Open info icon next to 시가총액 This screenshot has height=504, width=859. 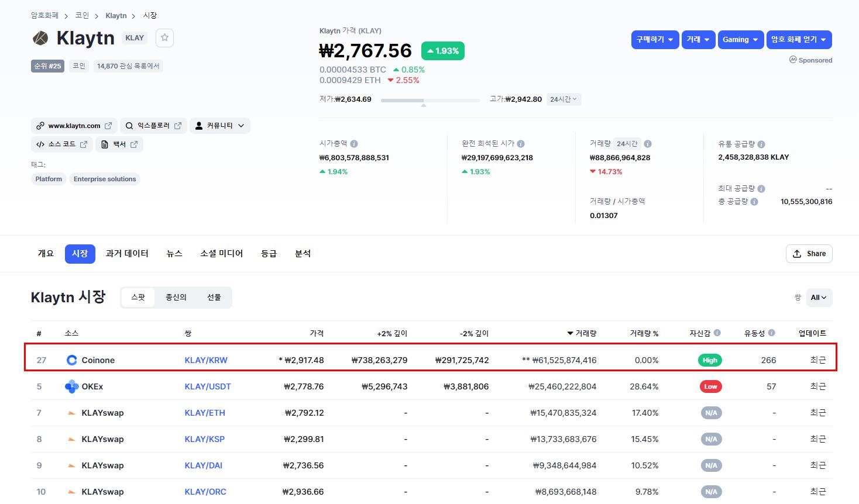point(354,144)
